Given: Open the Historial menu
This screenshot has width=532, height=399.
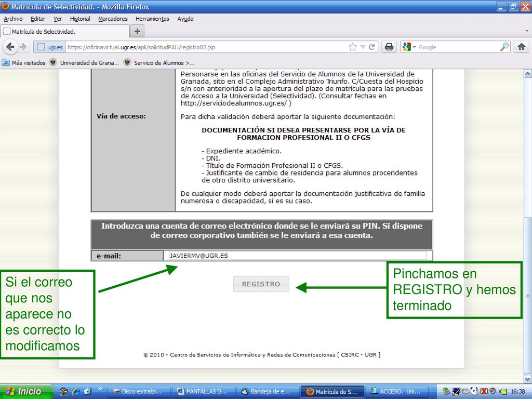Looking at the screenshot, I should click(x=80, y=19).
